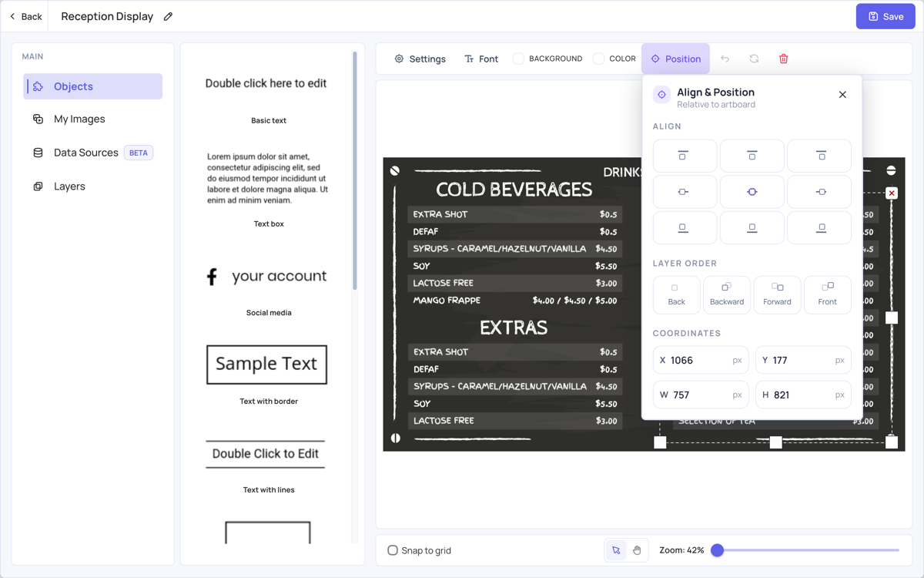Toggle the Position toolbar button

click(676, 59)
